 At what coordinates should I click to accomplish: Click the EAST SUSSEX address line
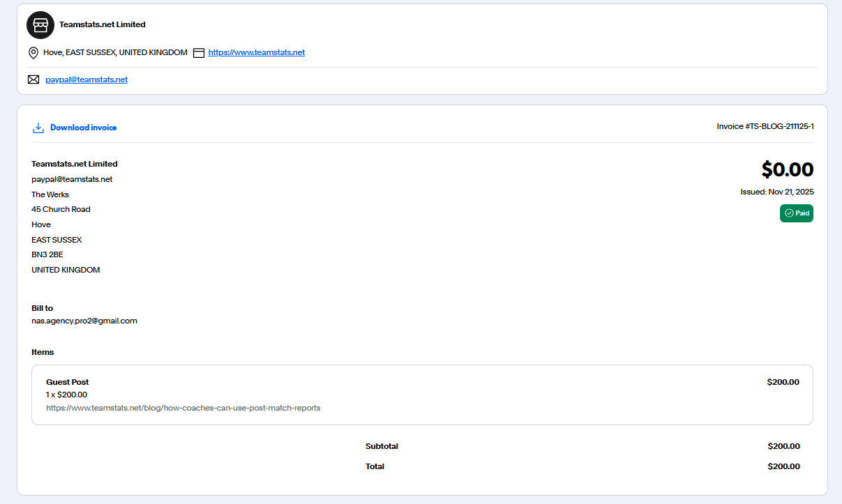coord(57,240)
